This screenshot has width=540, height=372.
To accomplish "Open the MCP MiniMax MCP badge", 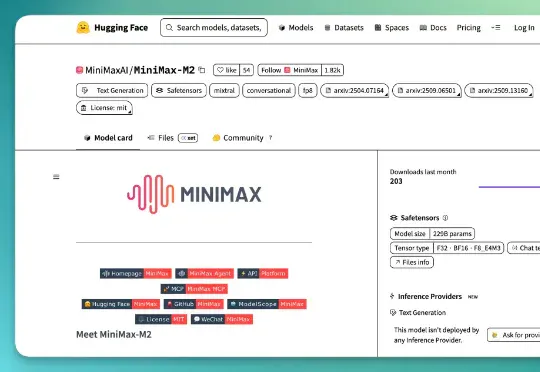I will coord(194,289).
